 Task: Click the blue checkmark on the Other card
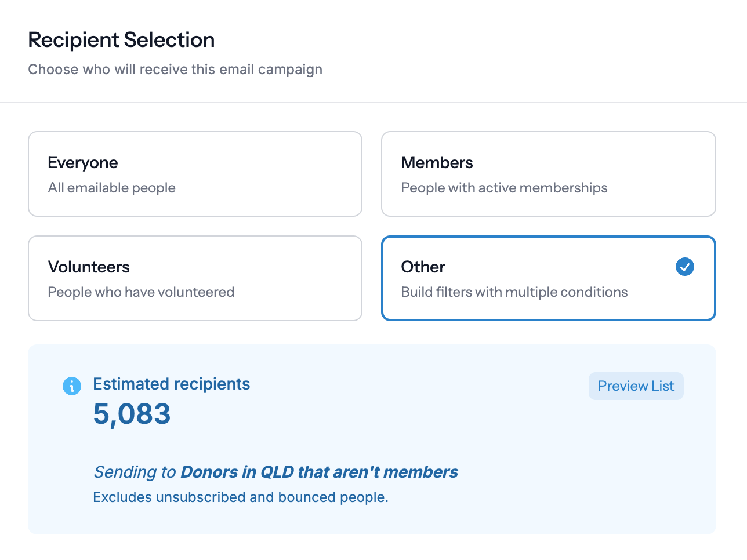point(685,267)
